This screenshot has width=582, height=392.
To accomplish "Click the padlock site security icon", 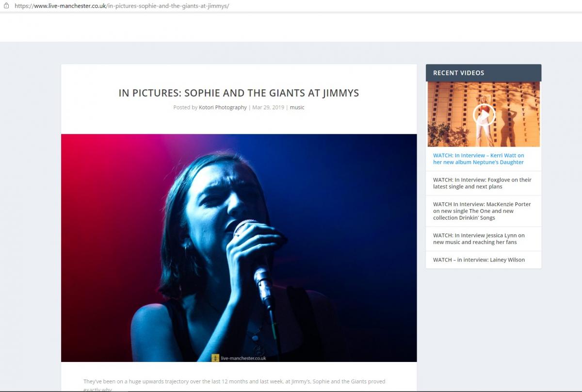I will [x=6, y=6].
